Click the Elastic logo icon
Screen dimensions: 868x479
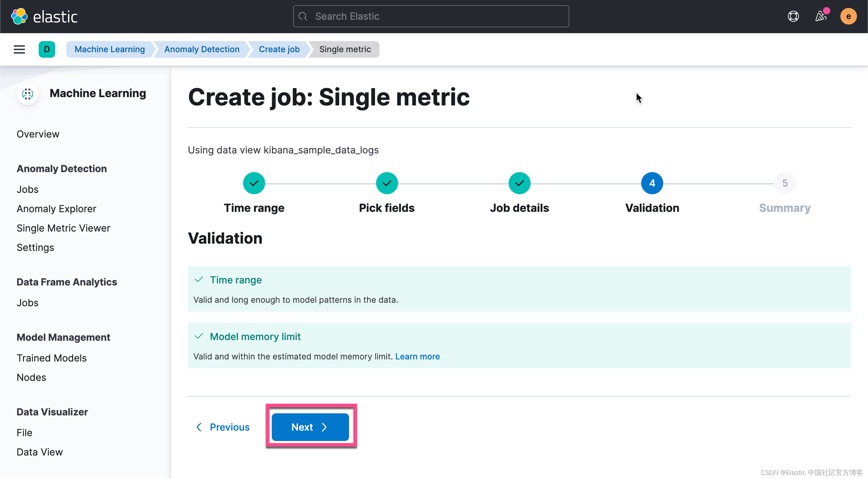click(19, 16)
